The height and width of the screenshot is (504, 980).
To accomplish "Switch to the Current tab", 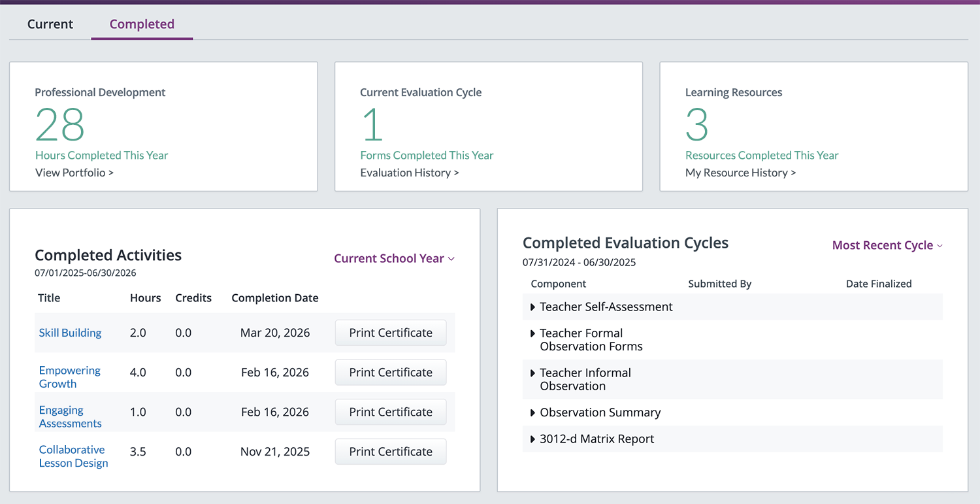I will click(x=50, y=24).
